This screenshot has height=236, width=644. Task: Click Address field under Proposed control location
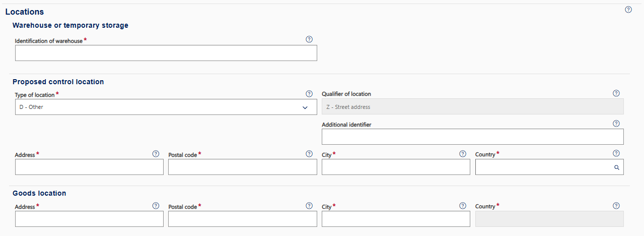89,167
